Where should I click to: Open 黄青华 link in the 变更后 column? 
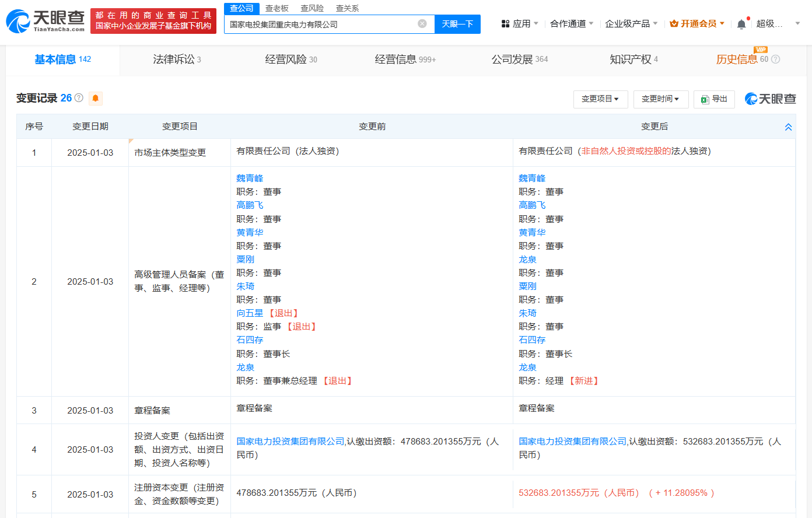pyautogui.click(x=532, y=232)
